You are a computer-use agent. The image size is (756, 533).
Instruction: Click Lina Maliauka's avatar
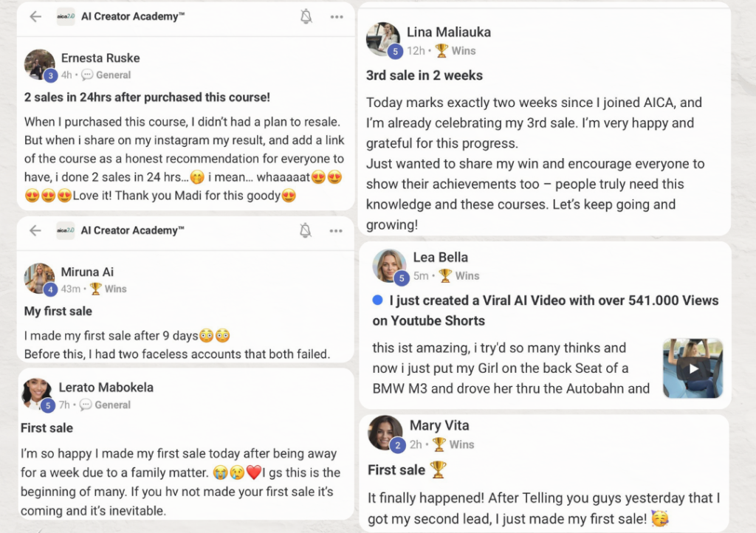[x=383, y=39]
